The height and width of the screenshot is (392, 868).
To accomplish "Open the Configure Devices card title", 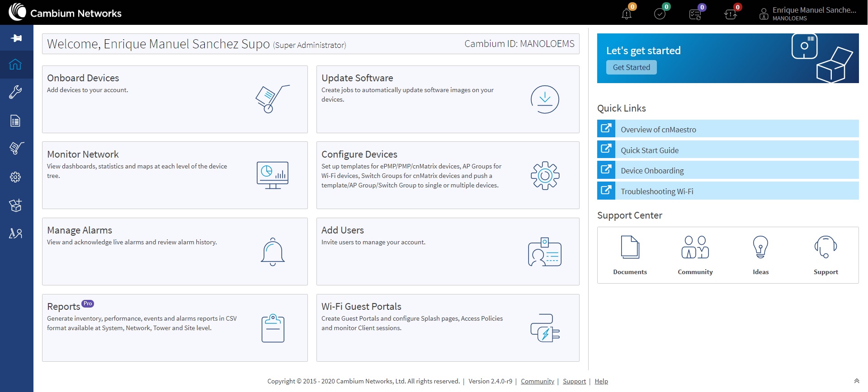I will pyautogui.click(x=359, y=154).
